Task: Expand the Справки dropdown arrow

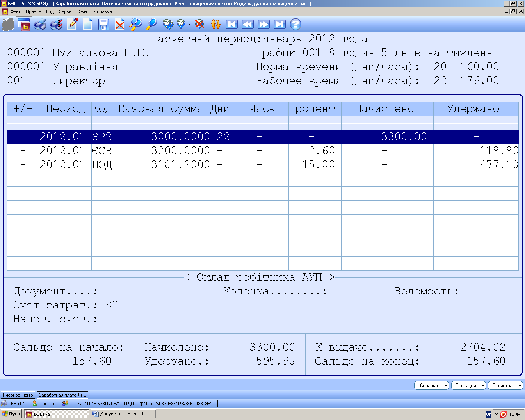Action: pos(446,385)
